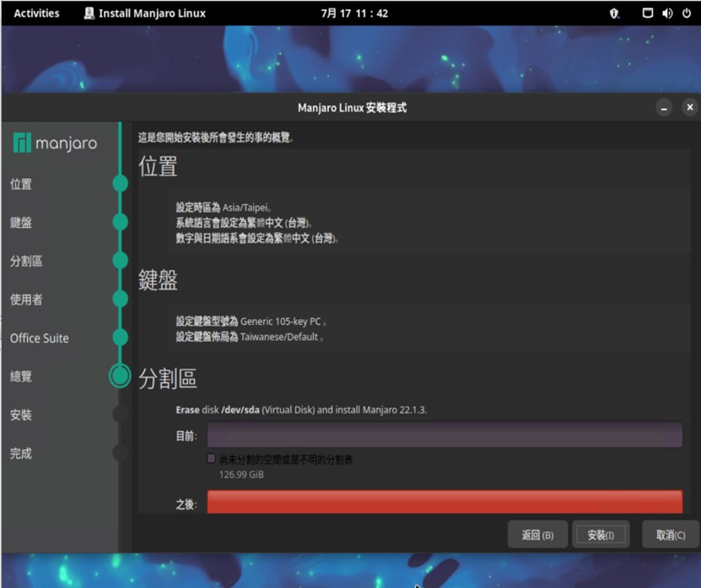
Task: Go to the 位置 step in sidebar
Action: point(21,184)
